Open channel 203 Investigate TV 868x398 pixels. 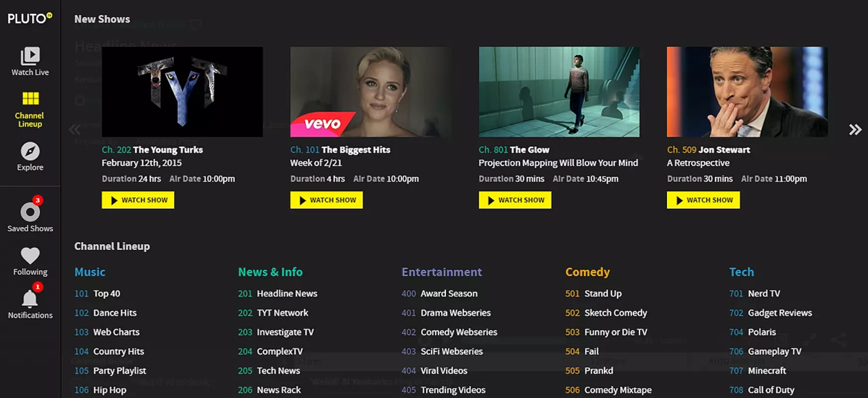tap(276, 332)
